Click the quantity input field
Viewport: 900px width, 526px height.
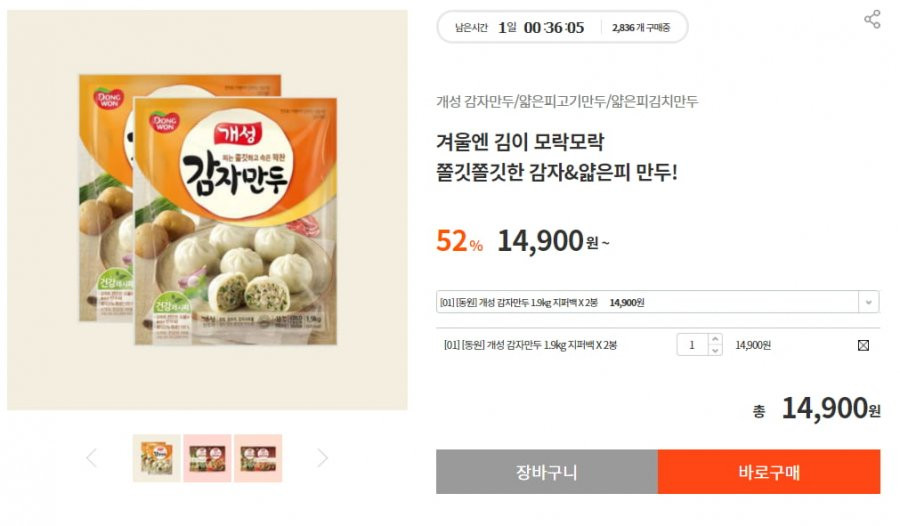(693, 345)
